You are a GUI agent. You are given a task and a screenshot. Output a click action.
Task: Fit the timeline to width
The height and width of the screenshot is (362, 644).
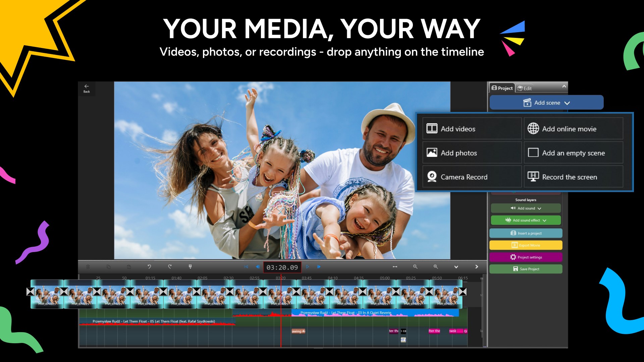click(x=395, y=267)
